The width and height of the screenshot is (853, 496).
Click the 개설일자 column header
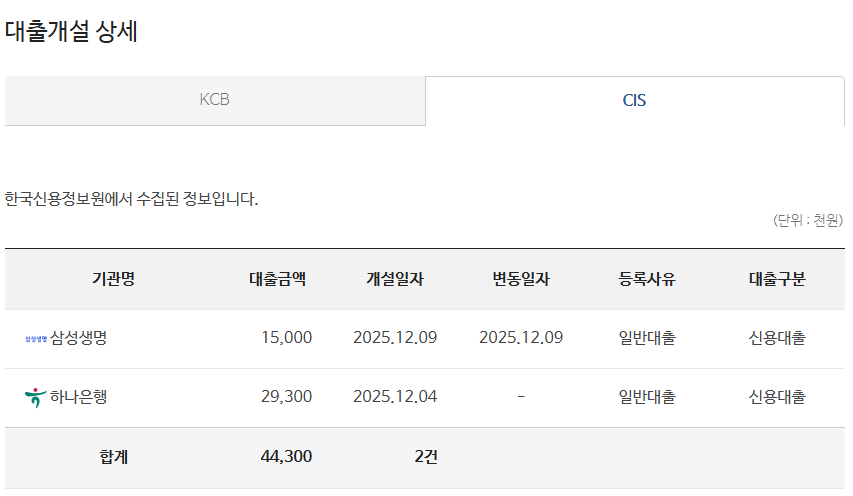coord(395,279)
